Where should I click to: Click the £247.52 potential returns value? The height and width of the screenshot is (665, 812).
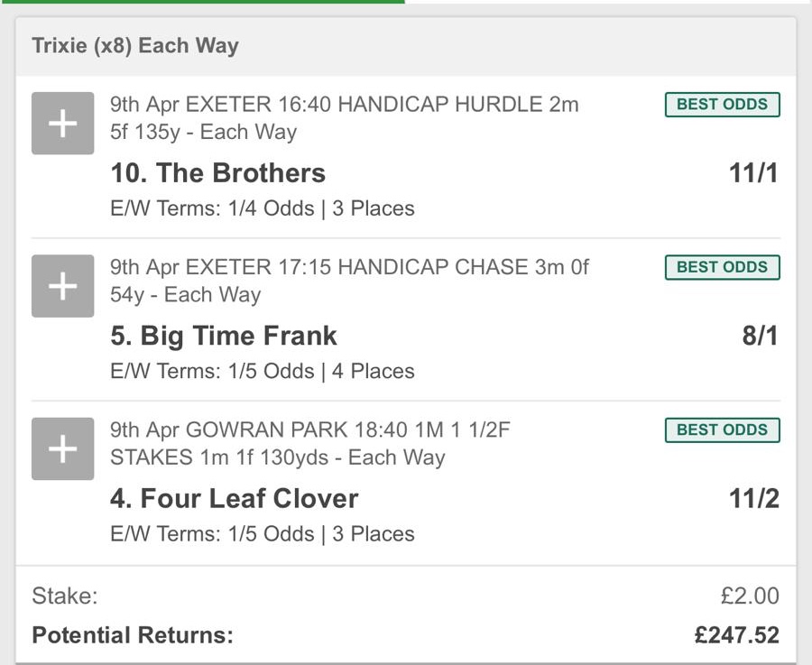[736, 635]
